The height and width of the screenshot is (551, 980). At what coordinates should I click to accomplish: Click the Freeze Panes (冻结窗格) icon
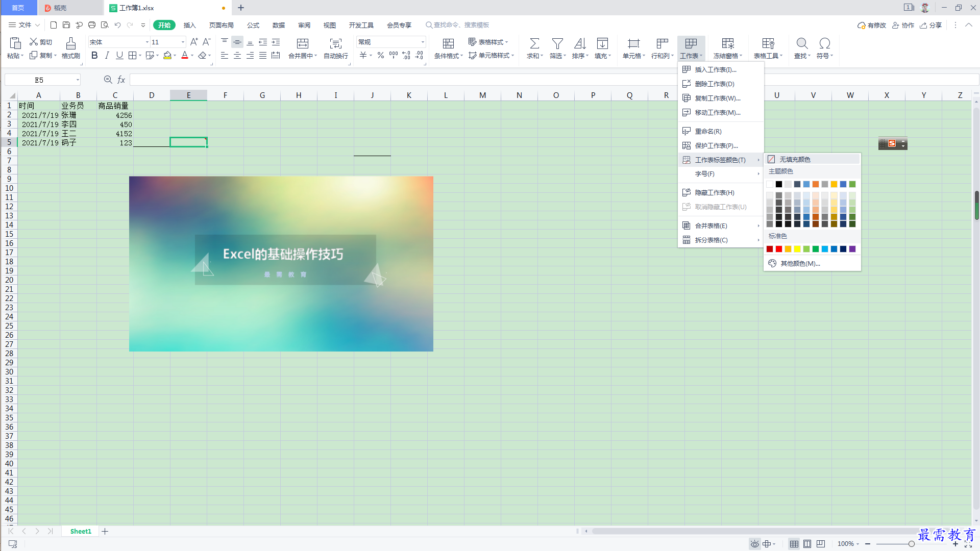728,43
